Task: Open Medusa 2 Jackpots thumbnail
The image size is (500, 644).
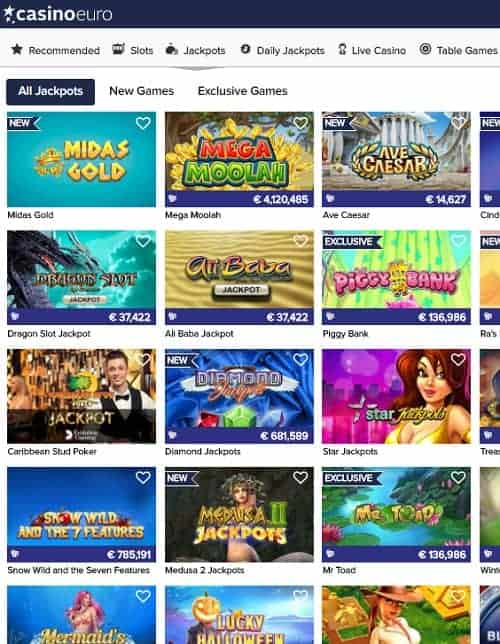Action: (x=239, y=515)
